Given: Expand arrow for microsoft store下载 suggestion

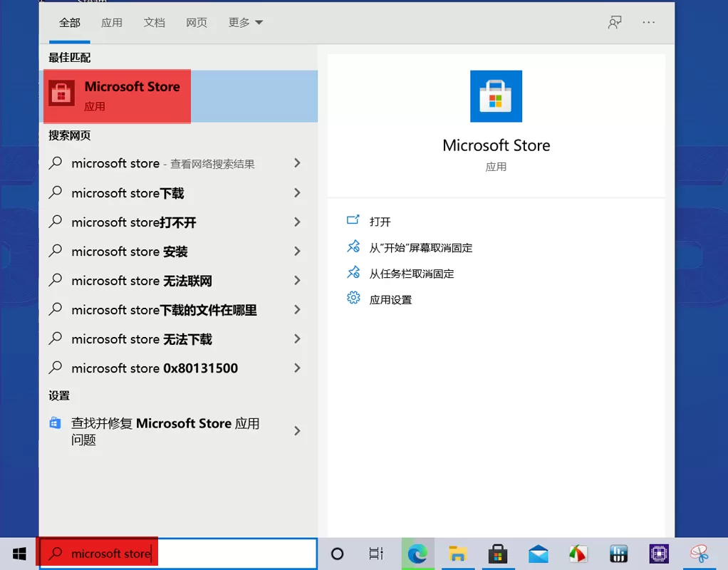Looking at the screenshot, I should (297, 193).
